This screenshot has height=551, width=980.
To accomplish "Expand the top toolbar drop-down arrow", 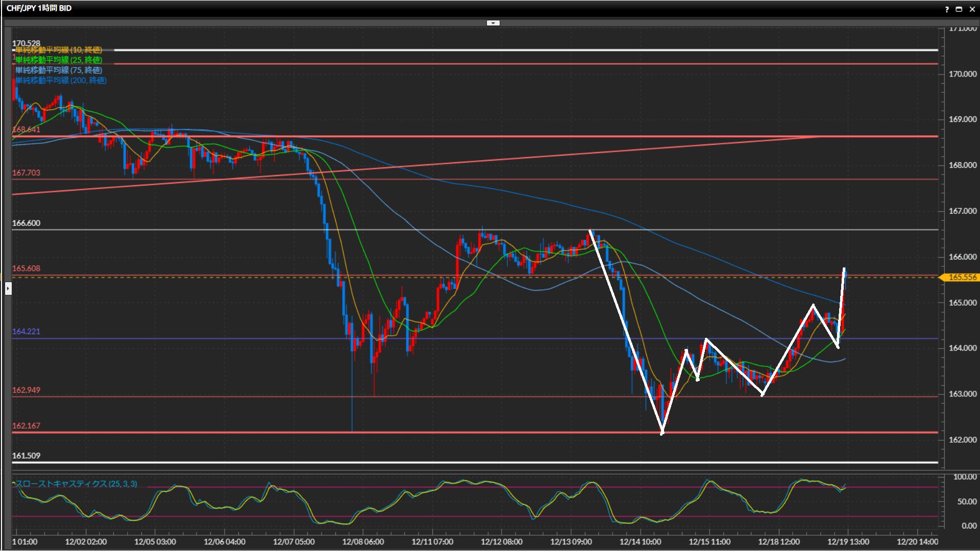I will point(493,23).
